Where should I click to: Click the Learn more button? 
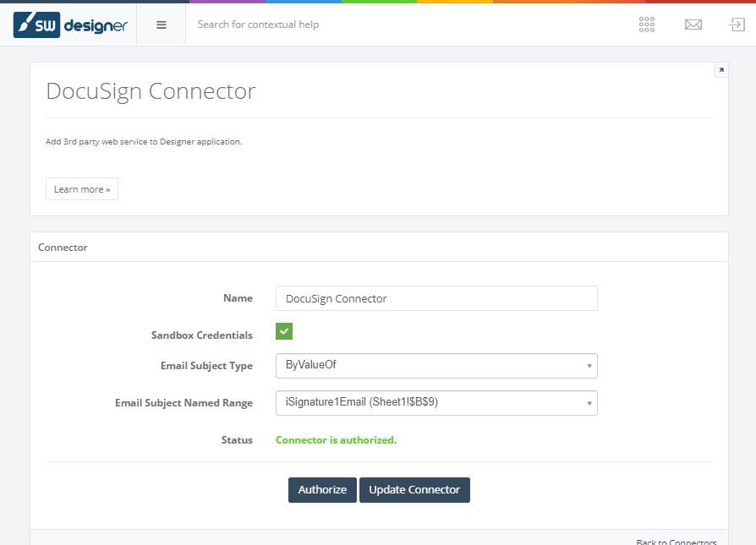pyautogui.click(x=82, y=189)
